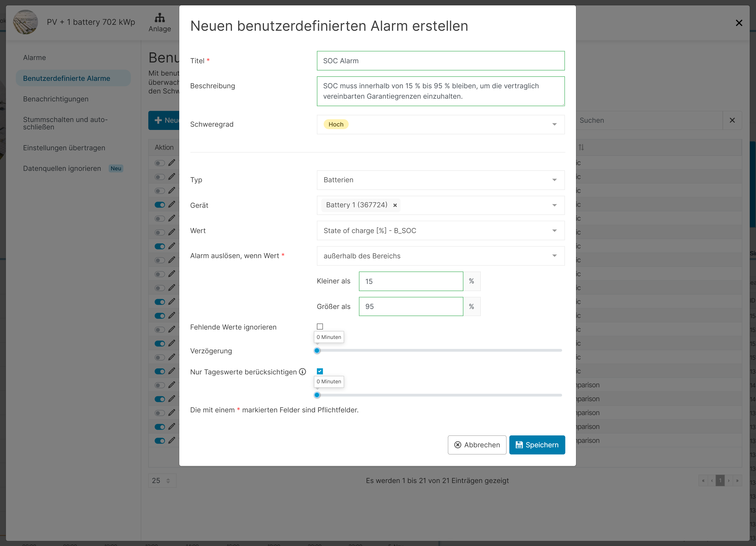Click the Verzögerung slider handle
This screenshot has height=546, width=756.
pos(317,351)
